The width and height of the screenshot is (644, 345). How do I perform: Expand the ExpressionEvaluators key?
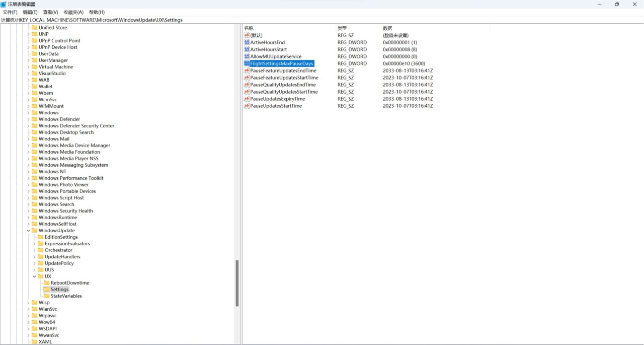tap(34, 244)
